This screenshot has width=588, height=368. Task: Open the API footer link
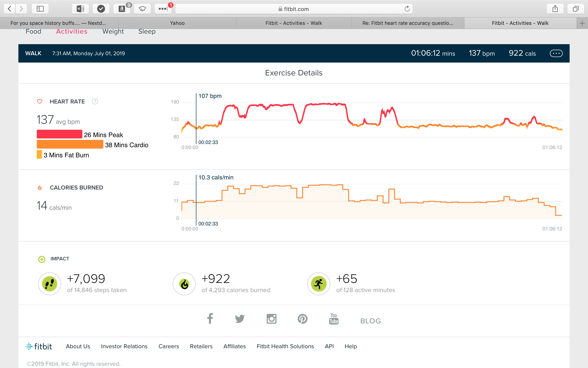click(329, 346)
